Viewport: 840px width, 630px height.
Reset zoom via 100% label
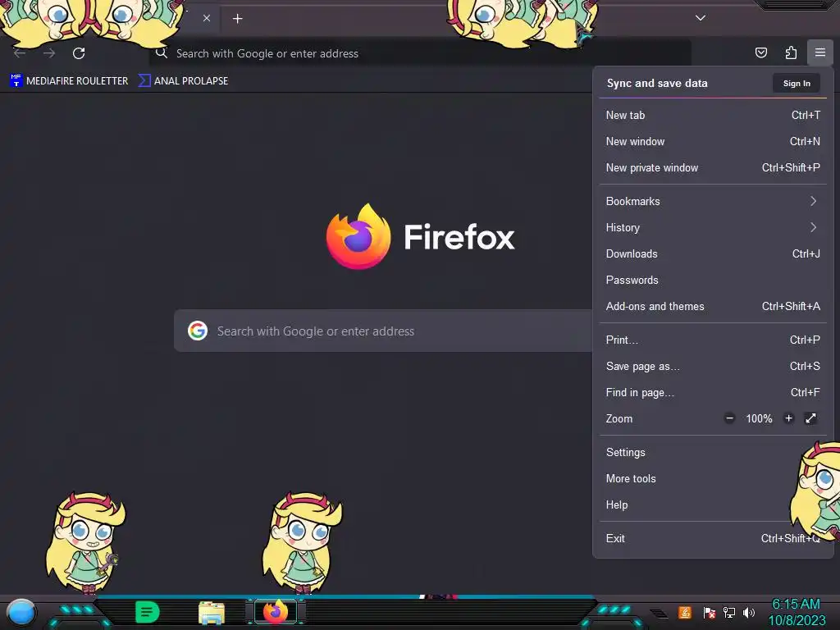(759, 418)
